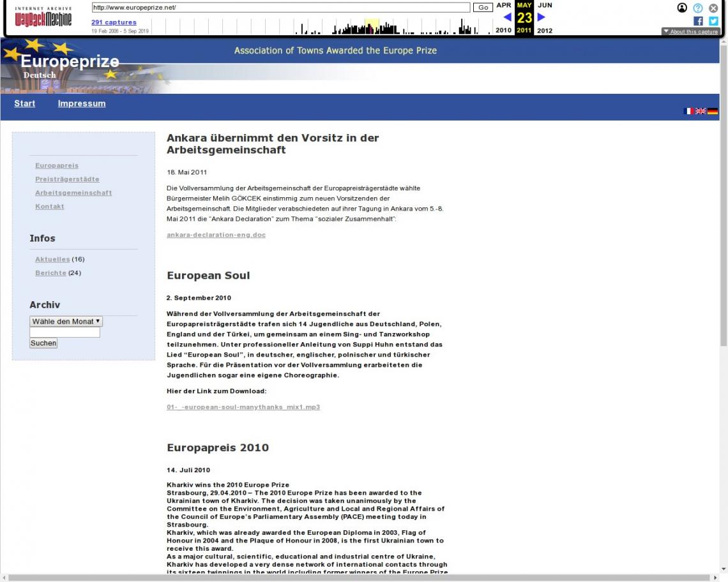Click the archive search text field
The width and height of the screenshot is (728, 582).
(64, 332)
